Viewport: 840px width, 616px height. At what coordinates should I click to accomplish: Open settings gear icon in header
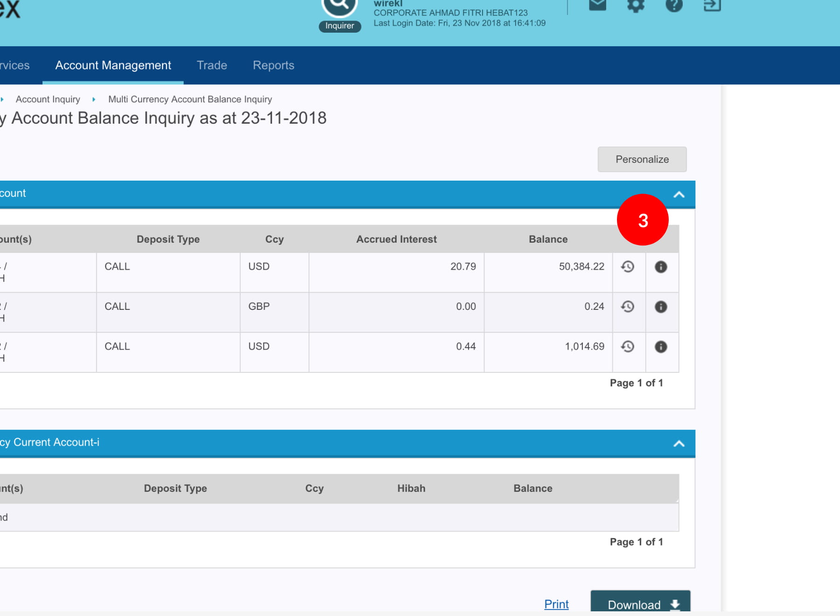[636, 5]
